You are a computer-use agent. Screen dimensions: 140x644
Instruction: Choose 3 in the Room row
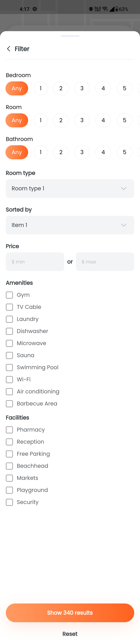82,120
